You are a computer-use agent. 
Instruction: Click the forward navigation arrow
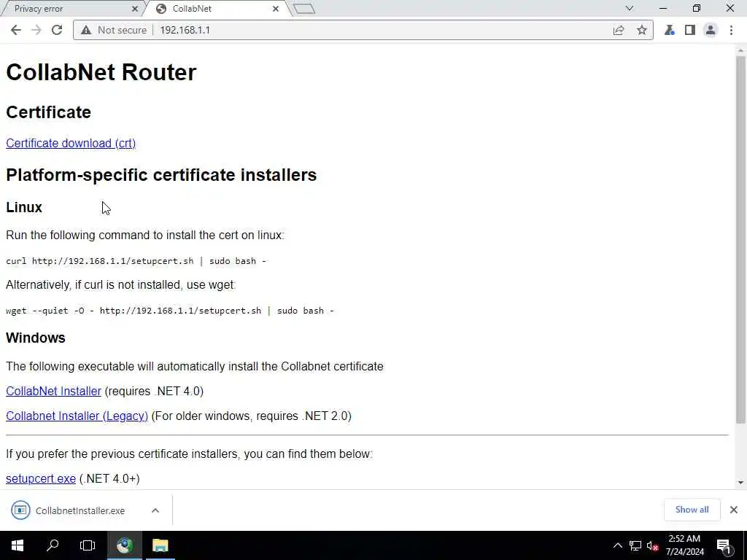pos(36,30)
